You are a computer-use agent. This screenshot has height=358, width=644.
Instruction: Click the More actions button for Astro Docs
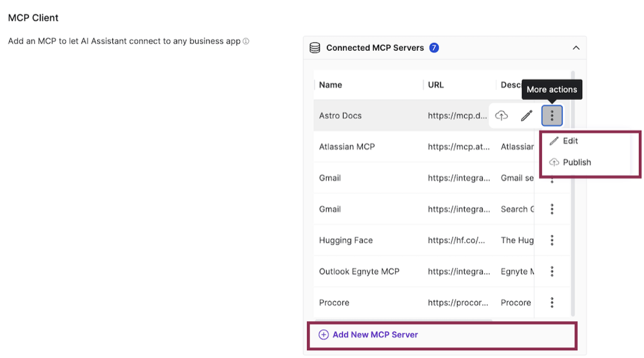pyautogui.click(x=552, y=116)
